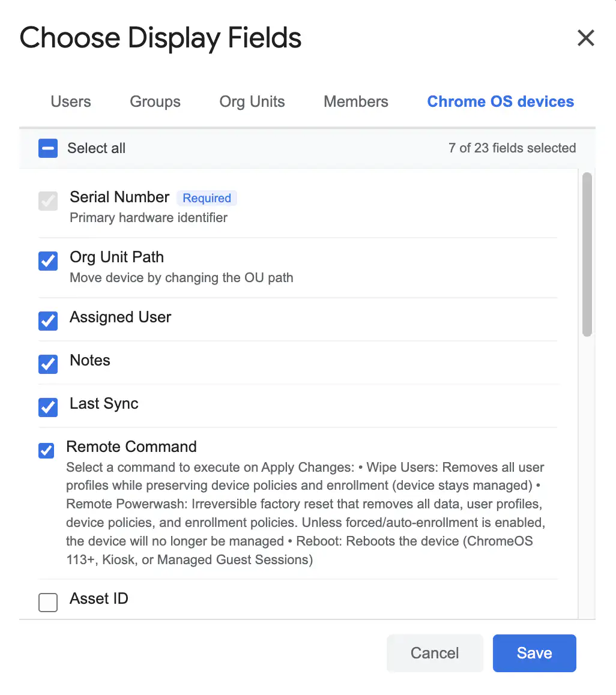The width and height of the screenshot is (616, 695).
Task: Uncheck the Notes field checkbox
Action: (x=48, y=364)
